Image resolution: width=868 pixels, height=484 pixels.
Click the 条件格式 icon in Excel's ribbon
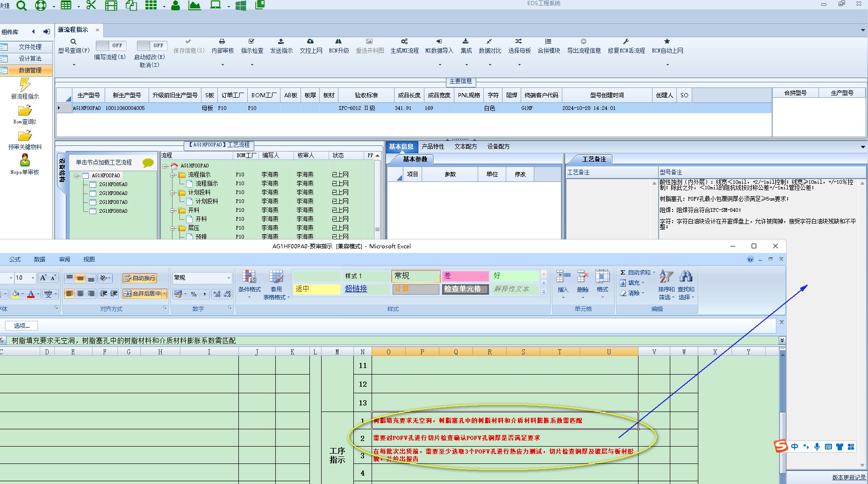pos(249,276)
